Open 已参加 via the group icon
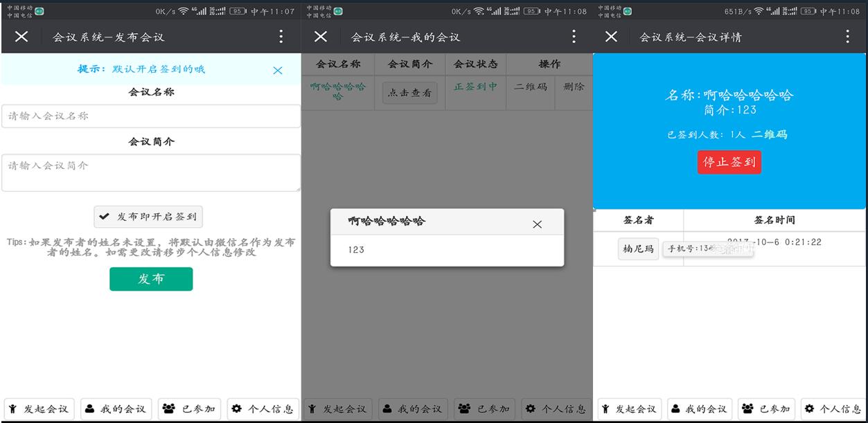 168,408
